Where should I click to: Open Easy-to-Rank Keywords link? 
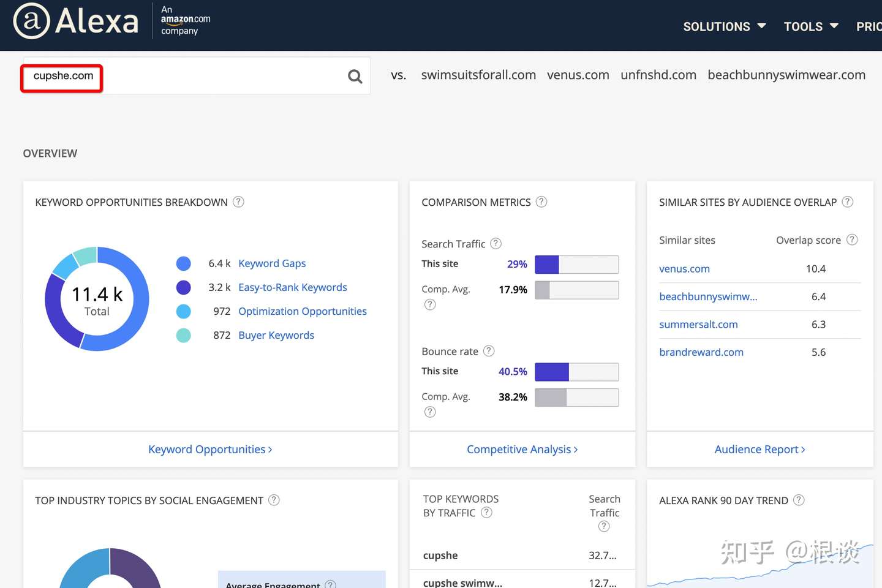pos(293,287)
